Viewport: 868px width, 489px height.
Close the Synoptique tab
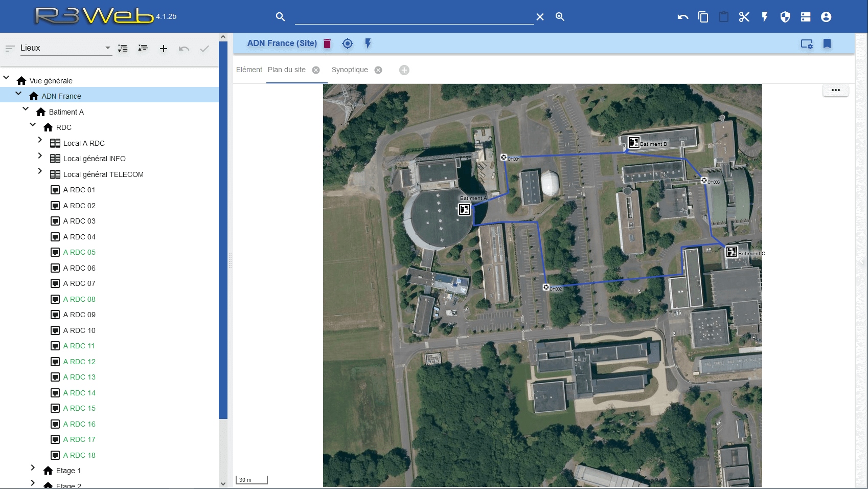click(x=378, y=70)
